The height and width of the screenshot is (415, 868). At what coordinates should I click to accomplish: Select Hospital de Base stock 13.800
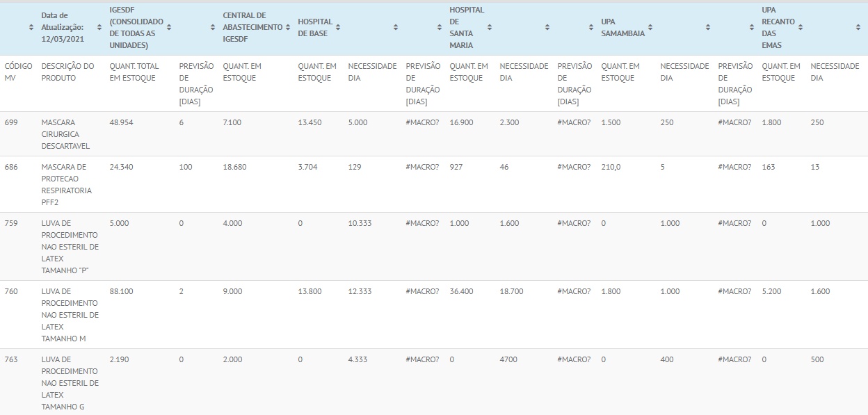point(310,291)
